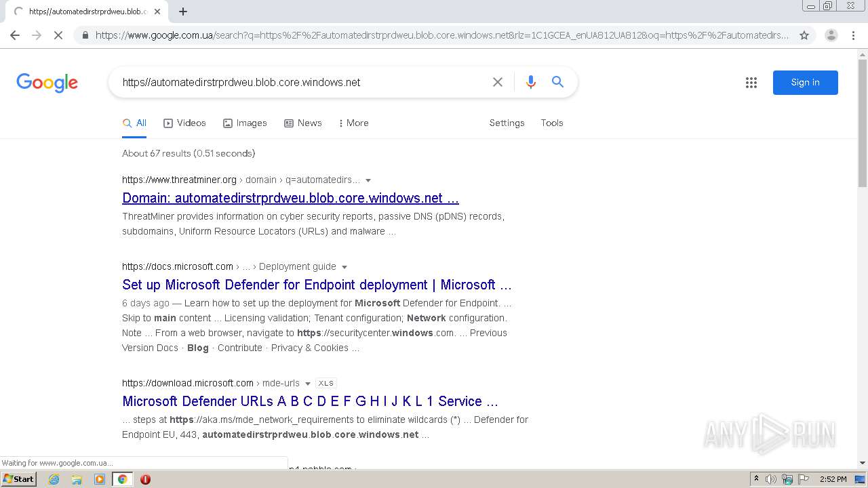This screenshot has width=868, height=488.
Task: Click in the Google search input
Action: point(302,82)
